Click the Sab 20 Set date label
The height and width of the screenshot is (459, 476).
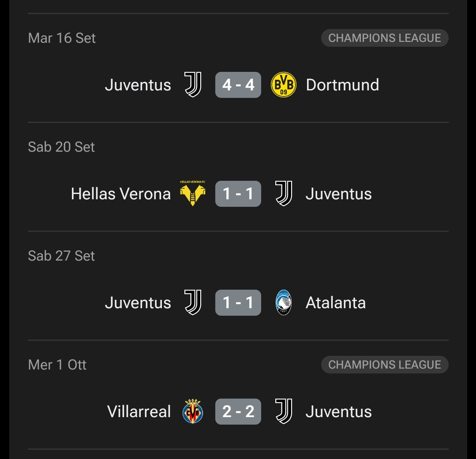tap(61, 147)
